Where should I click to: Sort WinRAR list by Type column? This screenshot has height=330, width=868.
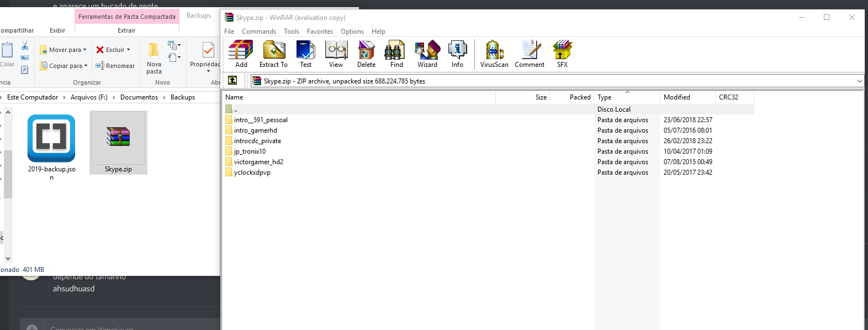pyautogui.click(x=627, y=97)
